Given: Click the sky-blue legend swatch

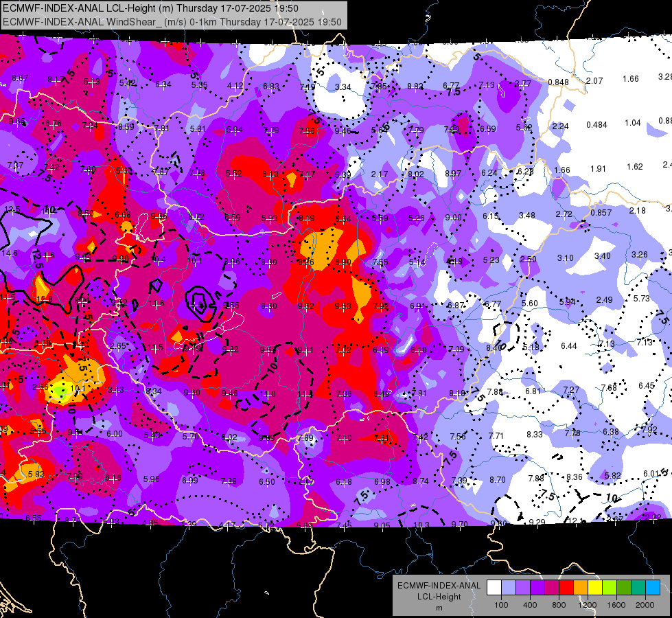Looking at the screenshot, I should click(x=653, y=588).
